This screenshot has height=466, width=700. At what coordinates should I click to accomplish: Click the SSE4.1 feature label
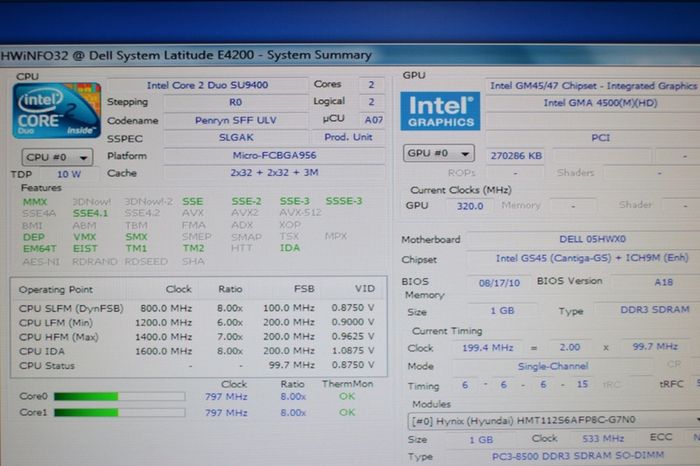click(90, 213)
